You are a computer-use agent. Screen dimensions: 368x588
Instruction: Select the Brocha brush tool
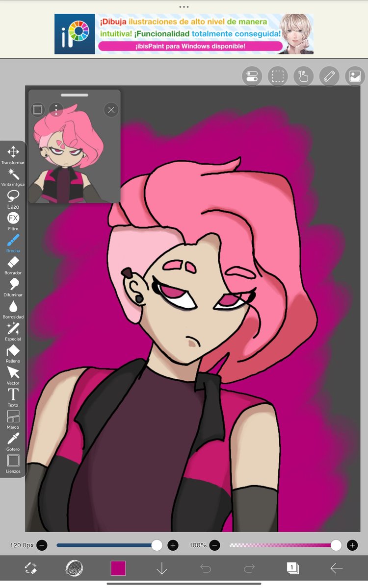click(x=13, y=243)
